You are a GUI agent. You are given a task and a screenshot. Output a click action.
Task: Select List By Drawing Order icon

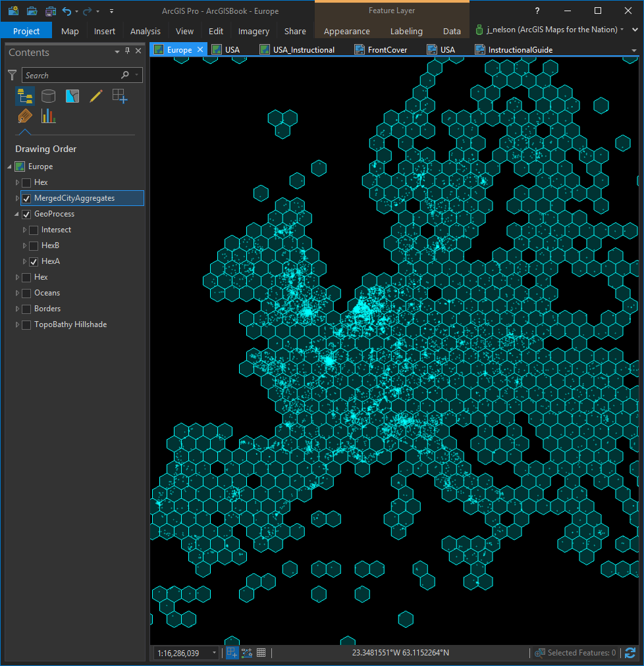click(25, 96)
